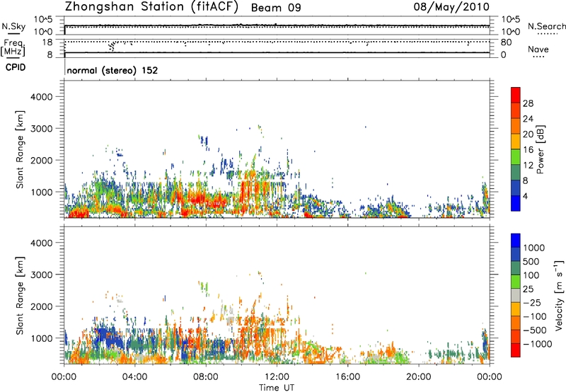Image resolution: width=566 pixels, height=392 pixels.
Task: Click the 'Time UT' axis title
Action: [x=277, y=388]
